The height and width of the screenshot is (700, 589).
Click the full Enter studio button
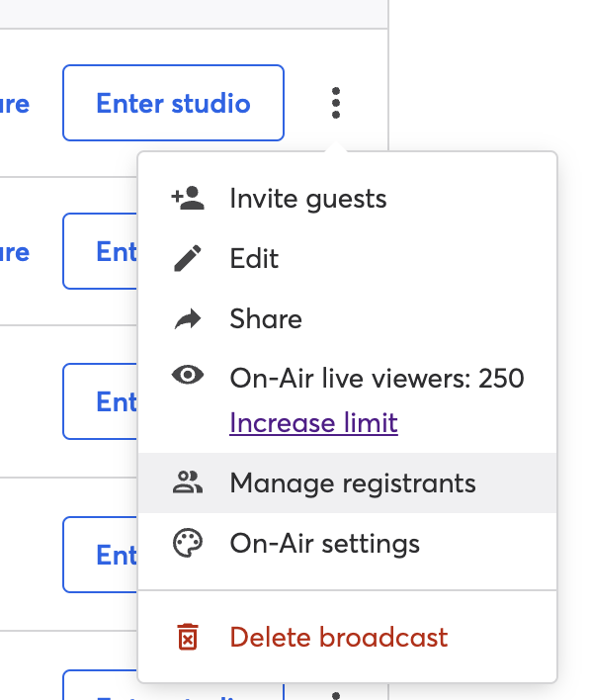click(x=174, y=103)
